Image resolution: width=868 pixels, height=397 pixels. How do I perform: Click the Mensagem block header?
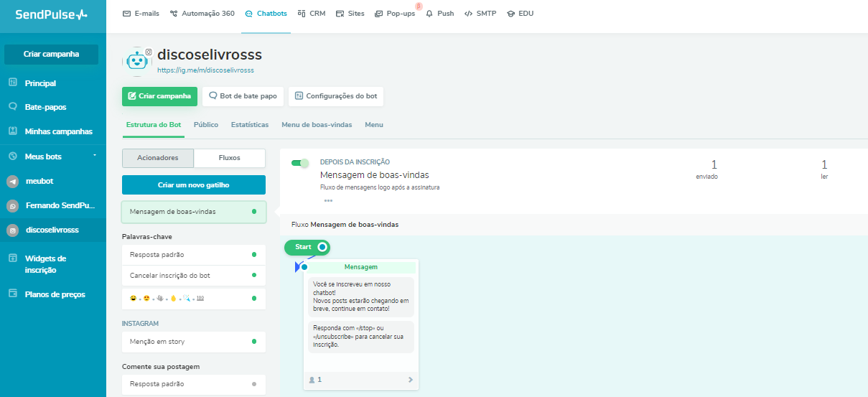[360, 267]
